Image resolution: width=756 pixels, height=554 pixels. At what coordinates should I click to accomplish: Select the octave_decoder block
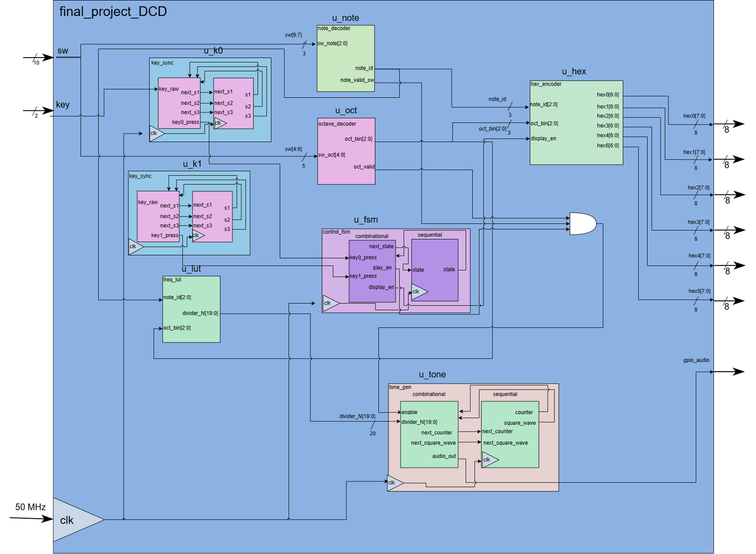(346, 151)
